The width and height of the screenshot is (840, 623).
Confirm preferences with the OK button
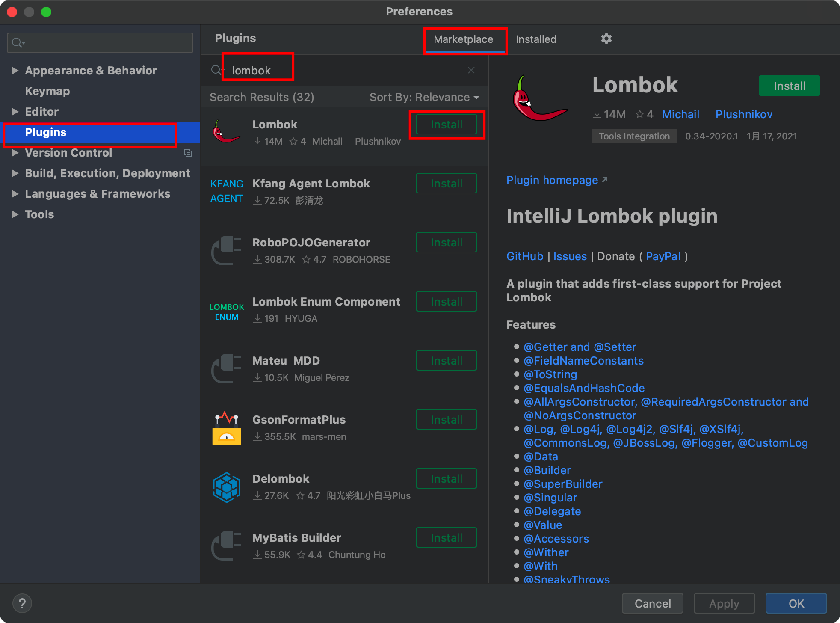click(x=796, y=604)
